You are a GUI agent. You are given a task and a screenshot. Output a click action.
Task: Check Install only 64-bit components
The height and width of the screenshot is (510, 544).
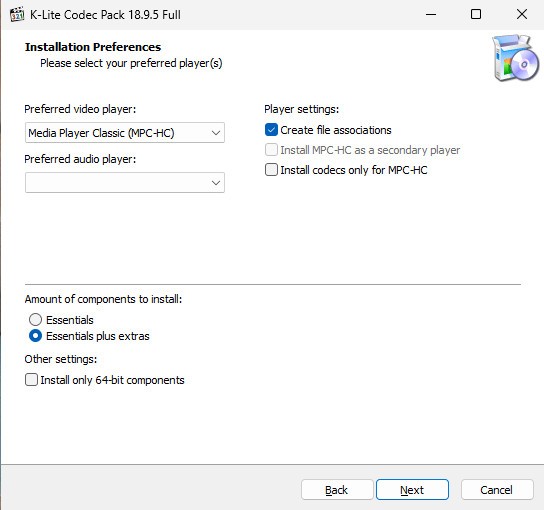pyautogui.click(x=31, y=380)
